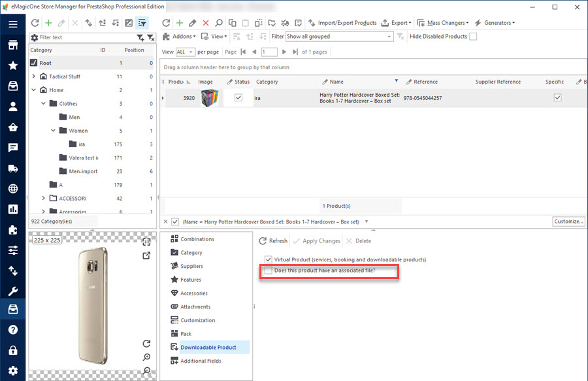The width and height of the screenshot is (588, 381).
Task: Click the lock icon in sidebar
Action: [x=13, y=350]
